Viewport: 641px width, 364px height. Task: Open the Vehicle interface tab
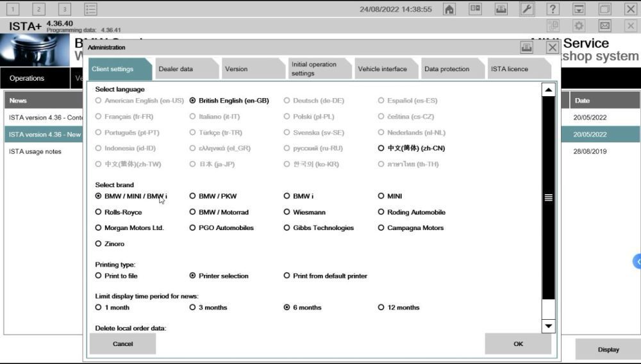coord(387,69)
